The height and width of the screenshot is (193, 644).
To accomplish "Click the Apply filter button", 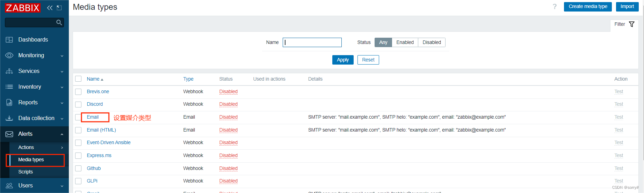I will pos(343,60).
